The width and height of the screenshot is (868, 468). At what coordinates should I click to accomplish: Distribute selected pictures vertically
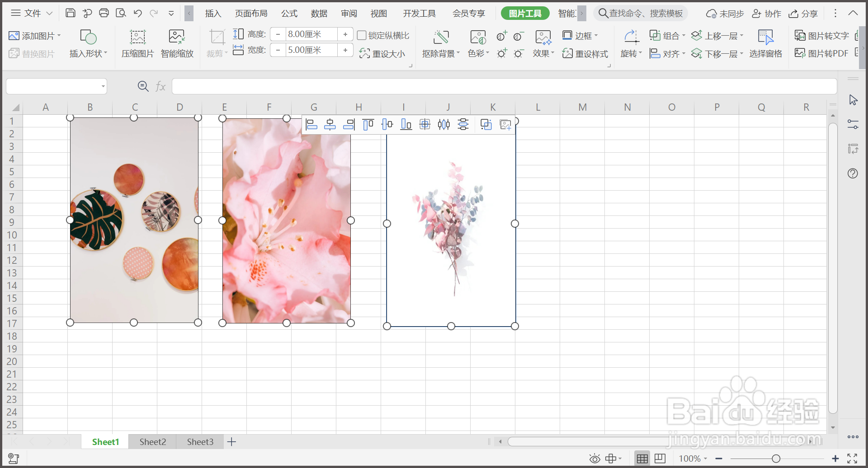(x=463, y=124)
